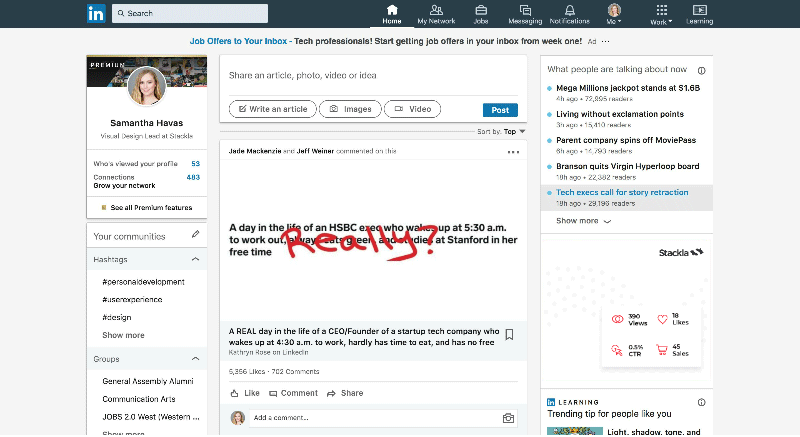The image size is (800, 437).
Task: Open the #personaldevelopment hashtag
Action: [143, 282]
